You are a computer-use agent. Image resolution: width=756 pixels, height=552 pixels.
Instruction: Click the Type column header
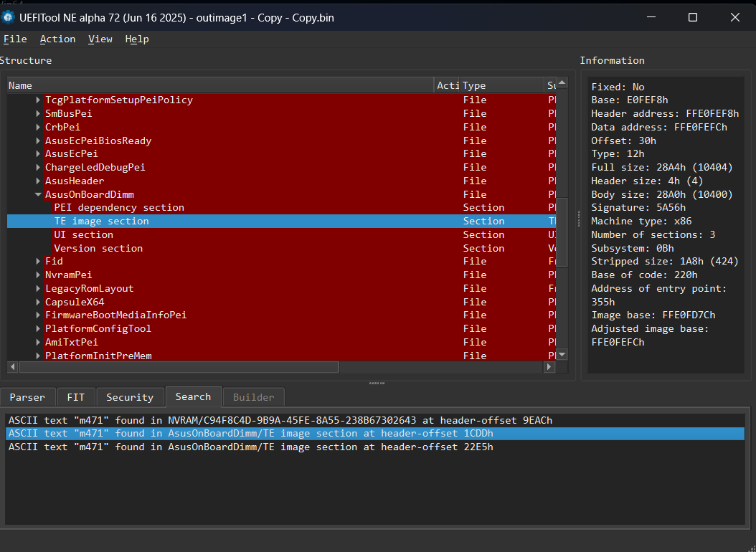[x=502, y=85]
